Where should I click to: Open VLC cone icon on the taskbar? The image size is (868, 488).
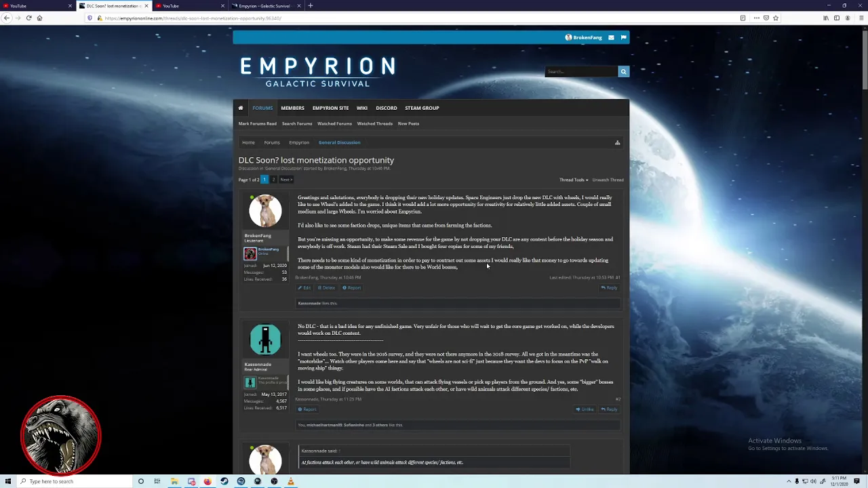tap(290, 481)
